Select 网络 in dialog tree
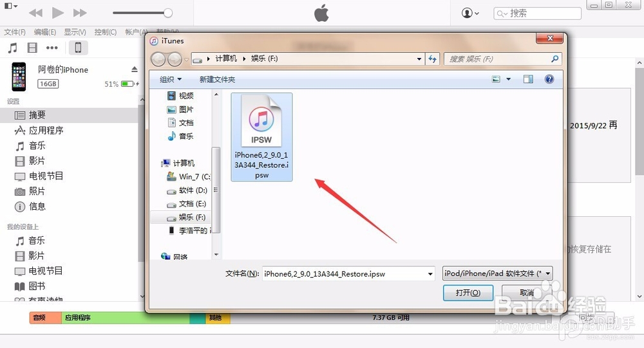Image resolution: width=644 pixels, height=348 pixels. (x=175, y=257)
